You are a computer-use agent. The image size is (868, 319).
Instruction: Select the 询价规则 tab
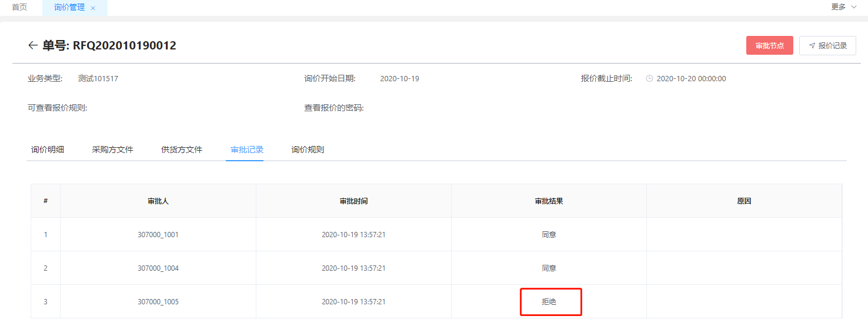coord(308,149)
